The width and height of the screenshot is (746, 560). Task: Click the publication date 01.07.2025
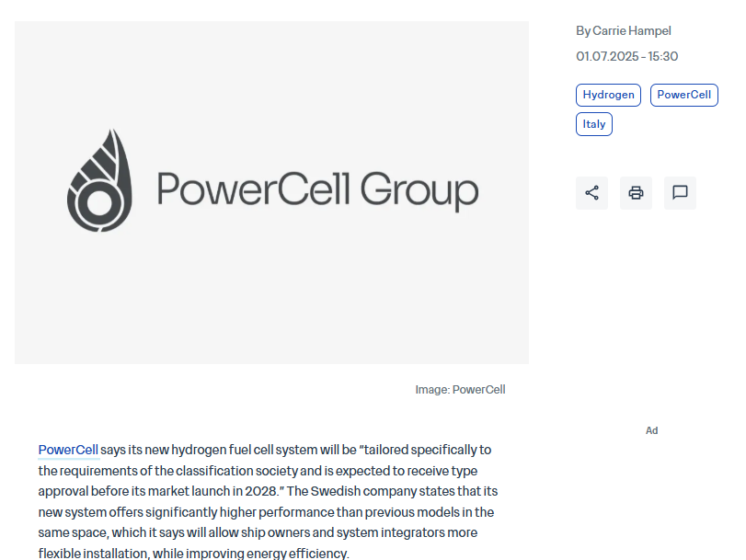pos(608,57)
